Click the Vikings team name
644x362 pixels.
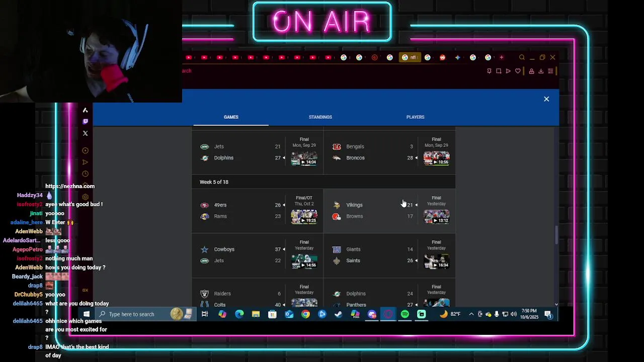[354, 205]
